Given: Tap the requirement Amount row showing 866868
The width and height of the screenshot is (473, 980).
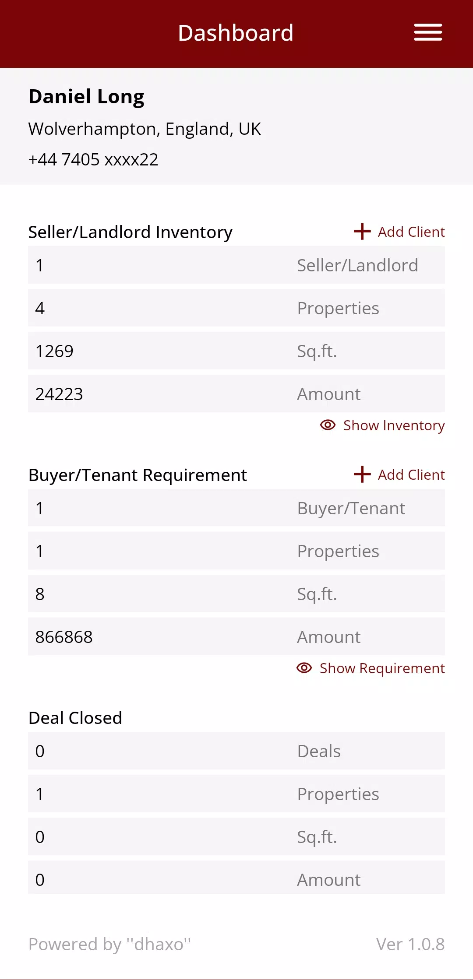Looking at the screenshot, I should pos(236,637).
